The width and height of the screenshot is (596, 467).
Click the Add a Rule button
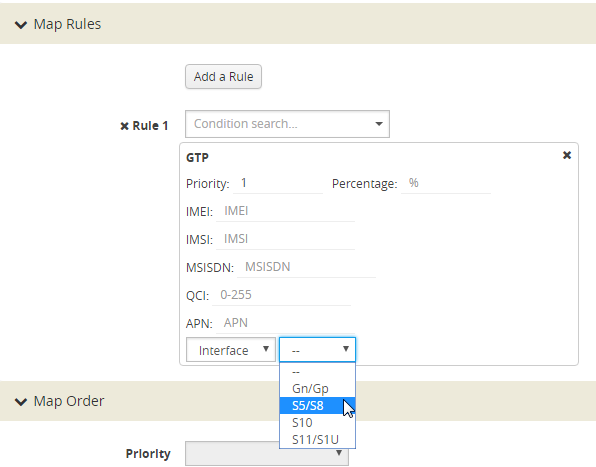pyautogui.click(x=224, y=77)
